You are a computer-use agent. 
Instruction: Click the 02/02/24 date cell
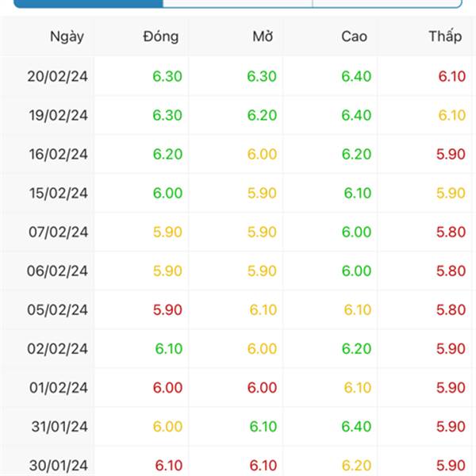click(x=57, y=349)
